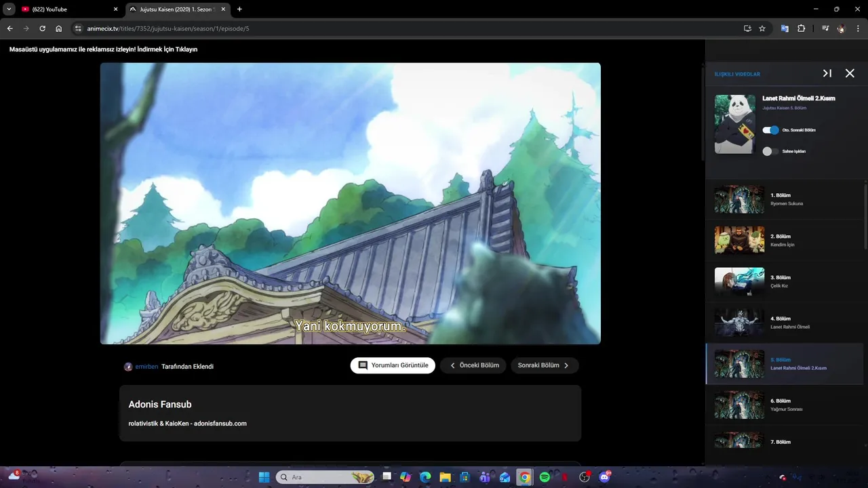Reload the current page
Viewport: 868px width, 488px height.
(42, 28)
